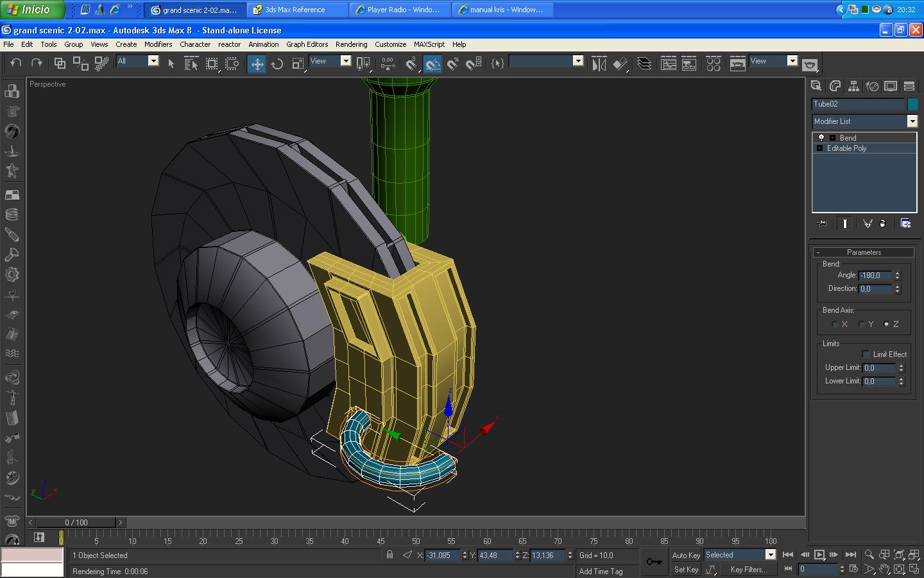Click the Key Filters button
The image size is (924, 578).
748,570
